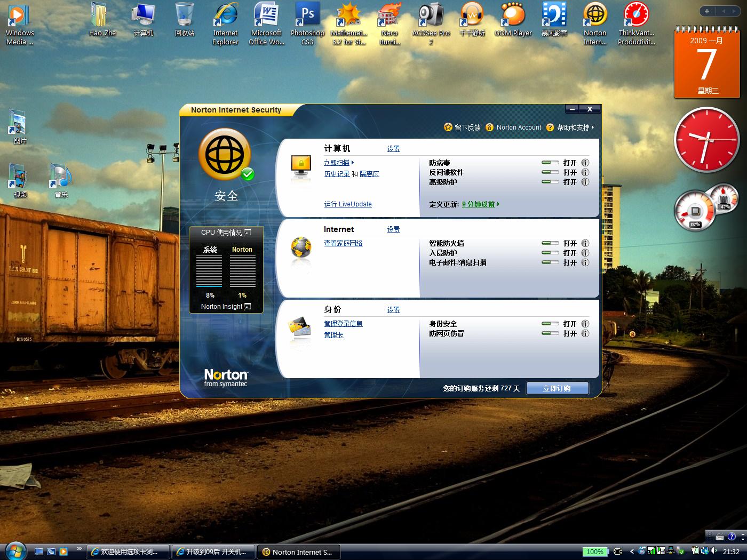The width and height of the screenshot is (747, 560).
Task: Select the Hao_Zhe folder icon
Action: (102, 19)
